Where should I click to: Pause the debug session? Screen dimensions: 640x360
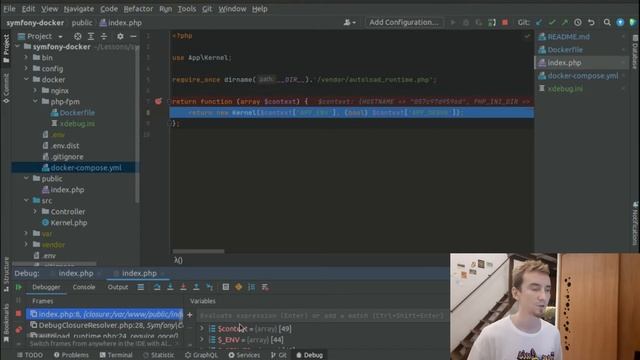tap(18, 301)
